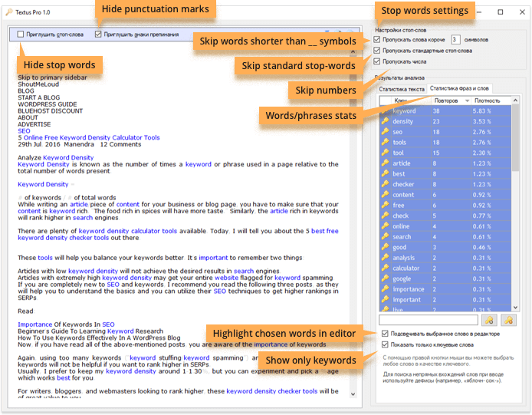Uncheck Показать только ключевые слова
The height and width of the screenshot is (415, 532).
click(x=385, y=344)
